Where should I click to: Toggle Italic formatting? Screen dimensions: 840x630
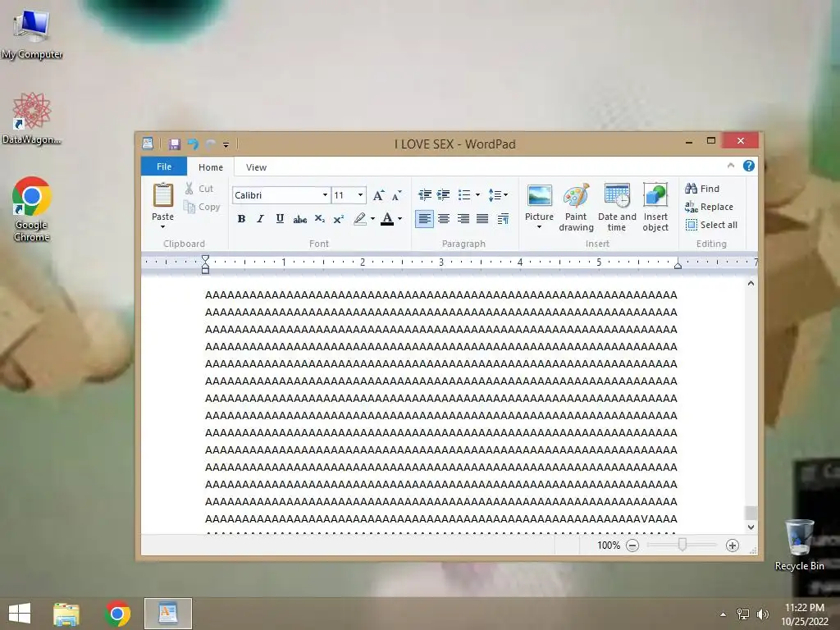(260, 218)
